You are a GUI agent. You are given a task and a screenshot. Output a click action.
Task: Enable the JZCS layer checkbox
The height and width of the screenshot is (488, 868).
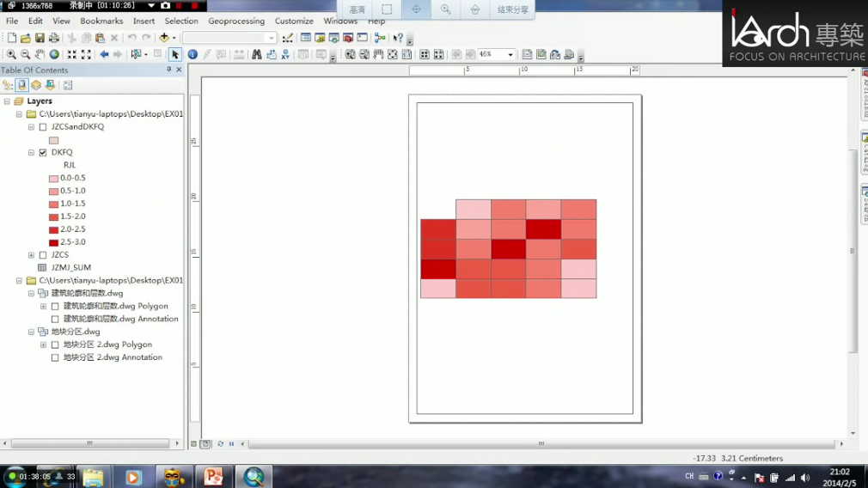[x=43, y=255]
